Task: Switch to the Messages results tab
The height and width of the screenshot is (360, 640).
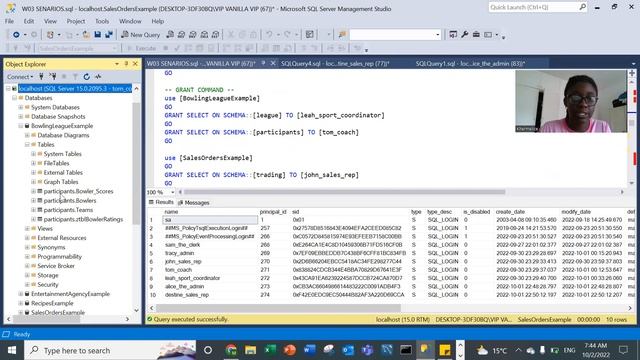Action: point(193,202)
